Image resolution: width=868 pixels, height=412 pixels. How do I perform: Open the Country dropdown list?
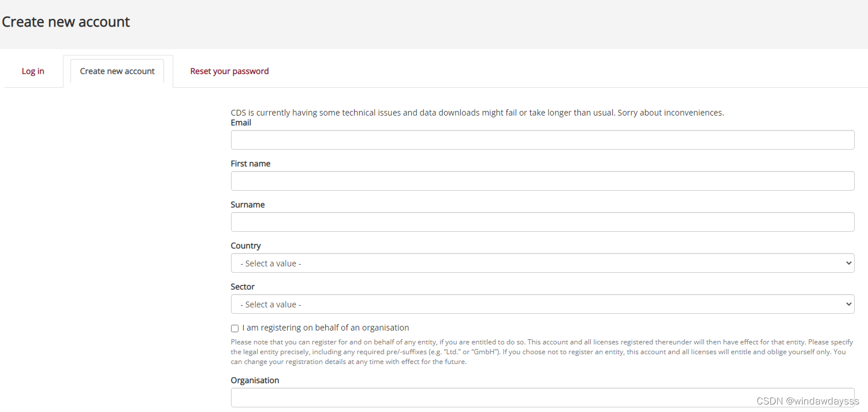point(542,263)
